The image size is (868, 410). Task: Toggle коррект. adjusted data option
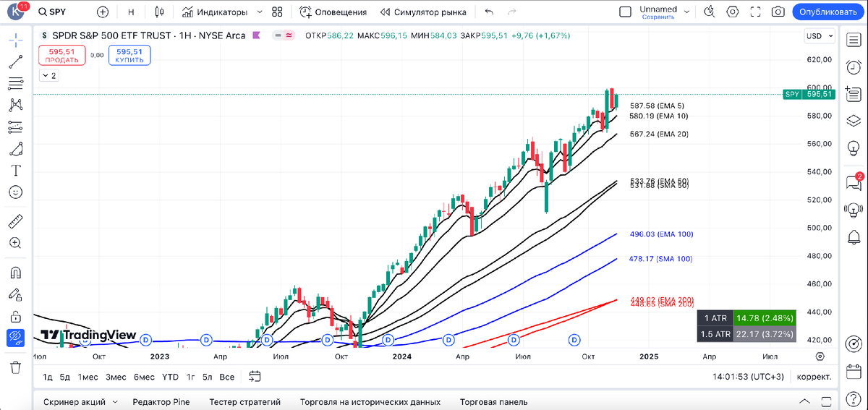coord(814,377)
